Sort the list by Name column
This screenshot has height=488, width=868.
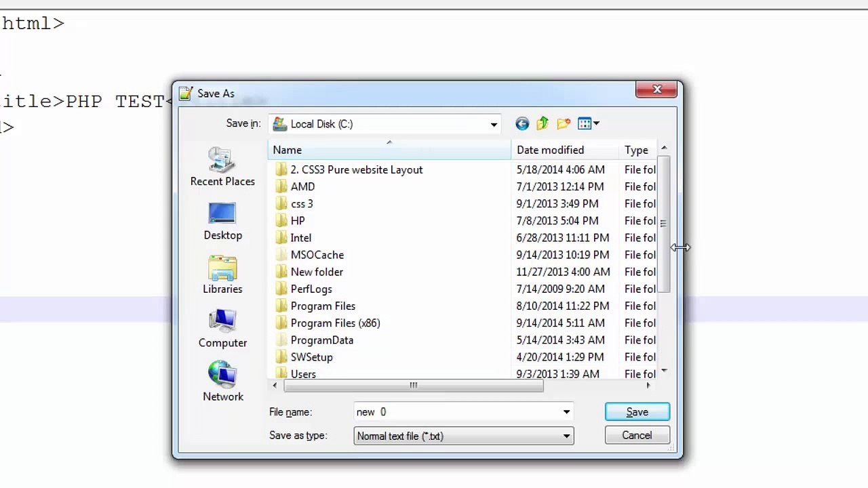tap(389, 150)
